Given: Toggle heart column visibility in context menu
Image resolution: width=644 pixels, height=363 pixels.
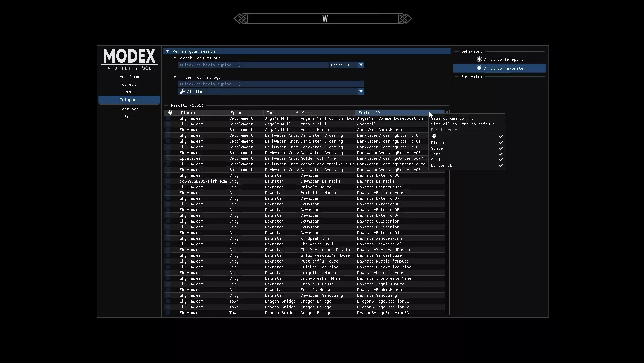Looking at the screenshot, I should 467,137.
